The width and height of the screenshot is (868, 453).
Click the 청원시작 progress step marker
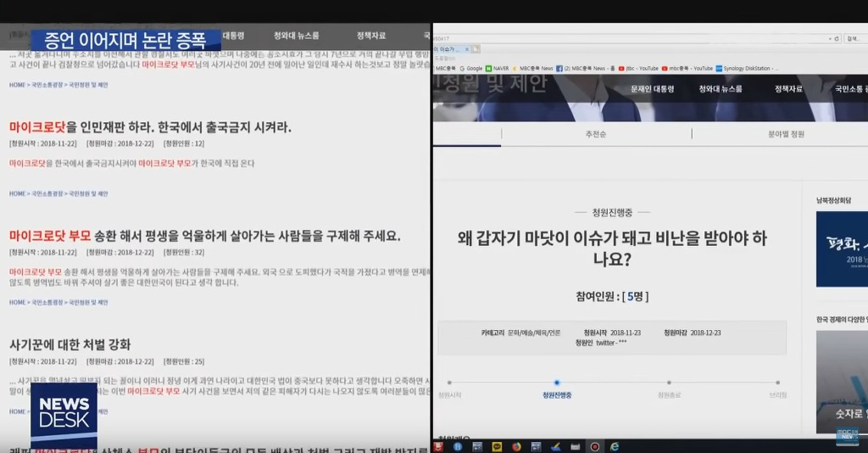[x=449, y=382]
